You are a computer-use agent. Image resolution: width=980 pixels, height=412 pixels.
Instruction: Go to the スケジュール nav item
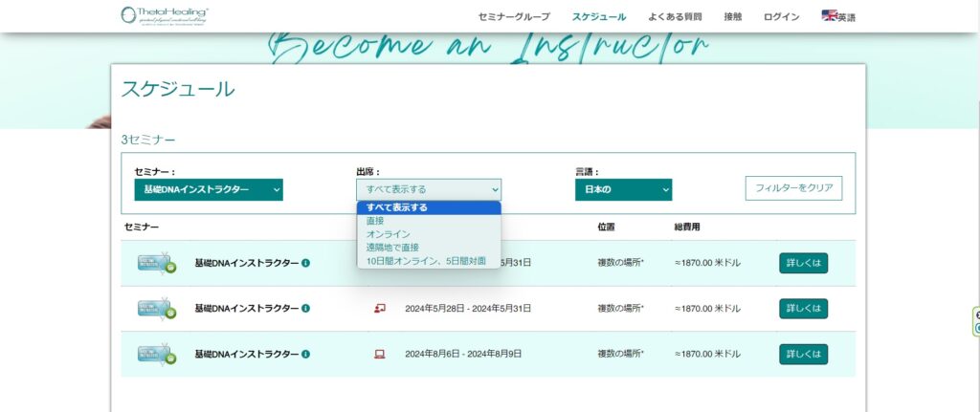coord(599,17)
